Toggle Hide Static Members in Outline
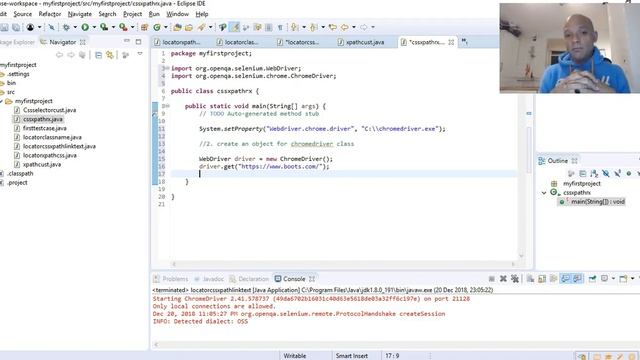Screen dimensions: 640x360 [x=617, y=174]
